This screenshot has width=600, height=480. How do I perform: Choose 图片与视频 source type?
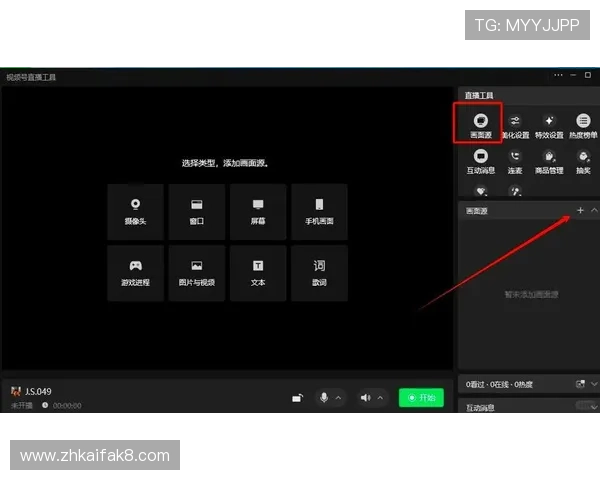tap(197, 273)
